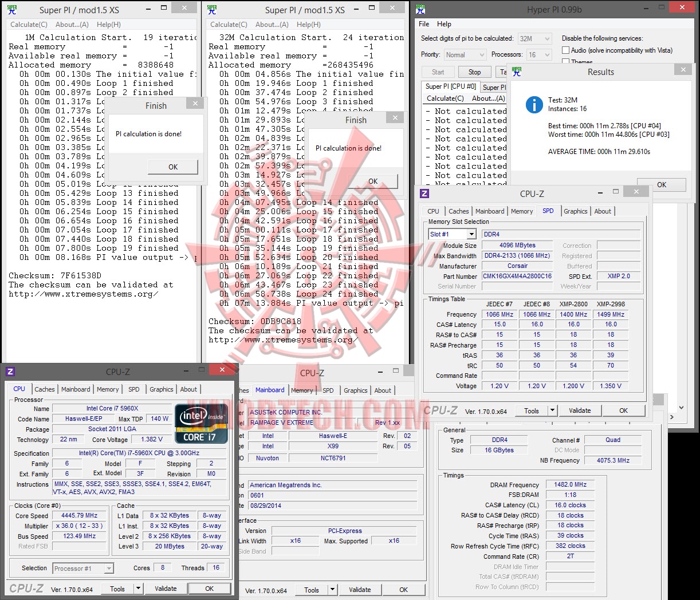Maximize the CPU-Z SPD window

pos(616,191)
